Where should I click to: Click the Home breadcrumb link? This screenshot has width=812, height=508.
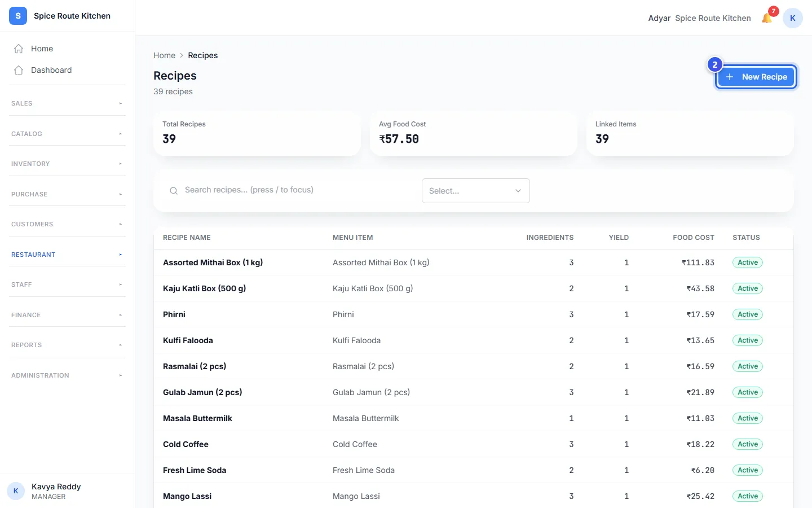click(164, 55)
